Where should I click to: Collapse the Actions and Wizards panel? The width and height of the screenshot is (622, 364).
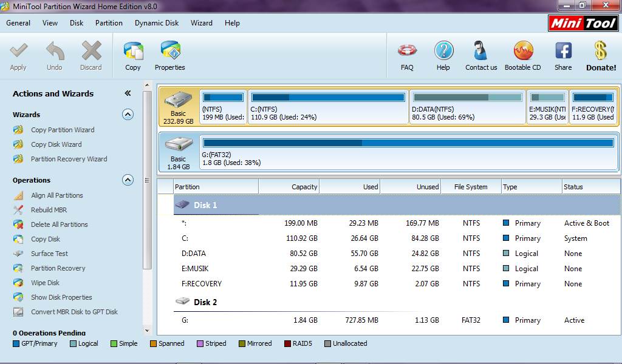click(128, 93)
